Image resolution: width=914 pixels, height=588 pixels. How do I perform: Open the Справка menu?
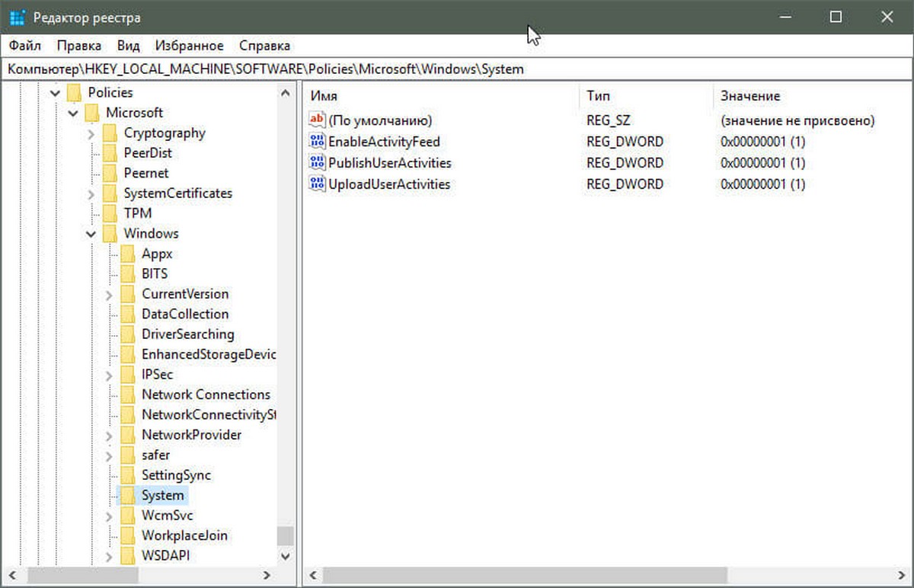coord(264,46)
